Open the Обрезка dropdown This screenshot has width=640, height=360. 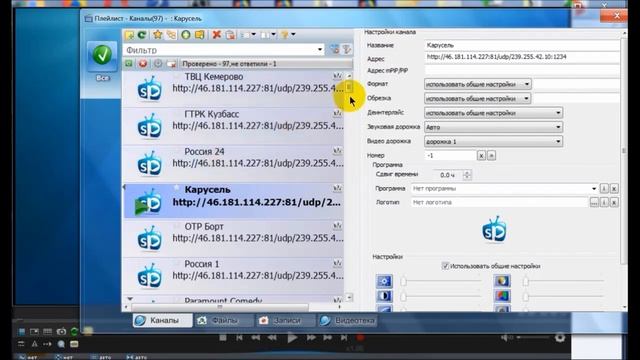click(478, 98)
